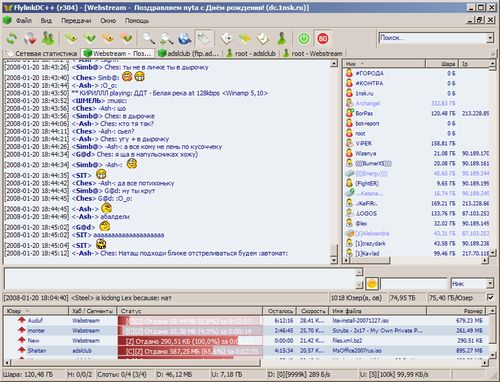Click the orange folder with check mark icon
Screen dimensions: 500x382
[126, 39]
